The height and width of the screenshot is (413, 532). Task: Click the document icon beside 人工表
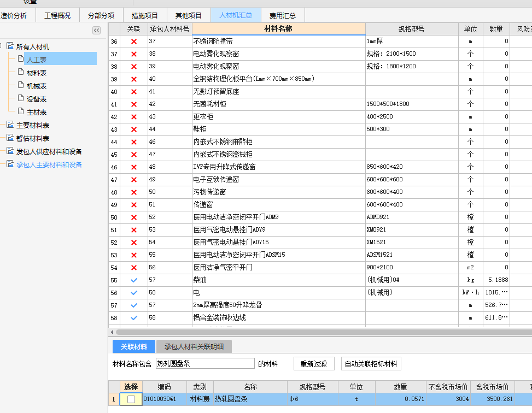click(21, 58)
